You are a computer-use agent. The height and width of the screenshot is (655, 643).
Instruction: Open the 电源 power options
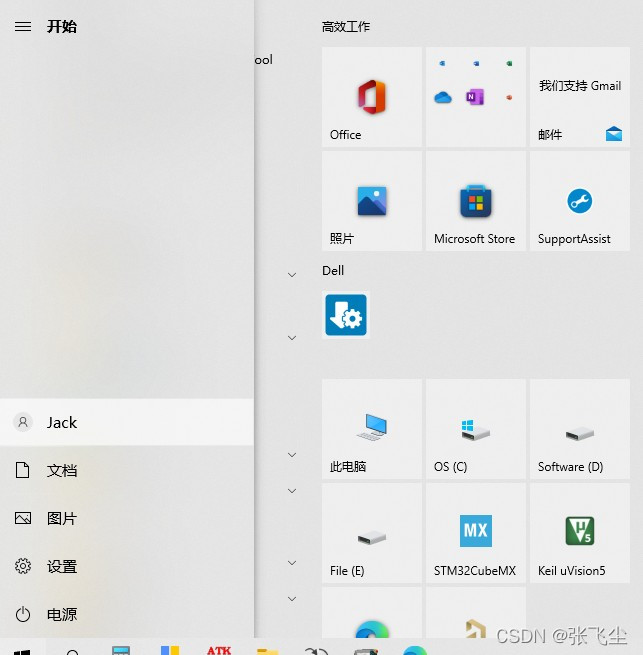[127, 614]
